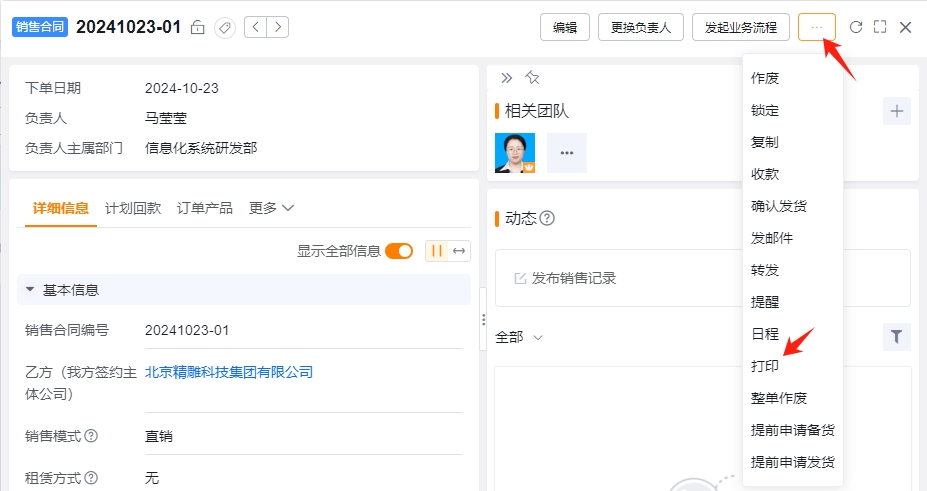The height and width of the screenshot is (491, 927).
Task: Select the two-column layout icon
Action: click(x=437, y=251)
